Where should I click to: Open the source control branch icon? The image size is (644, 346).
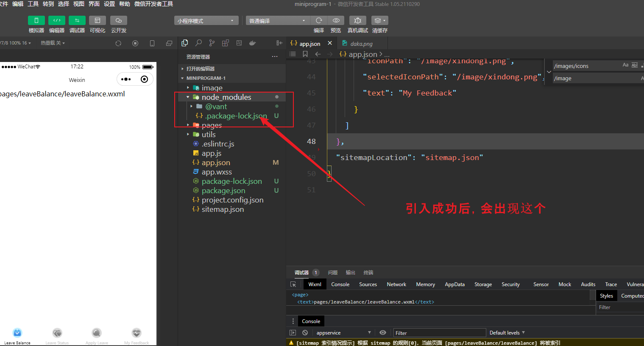(x=212, y=43)
